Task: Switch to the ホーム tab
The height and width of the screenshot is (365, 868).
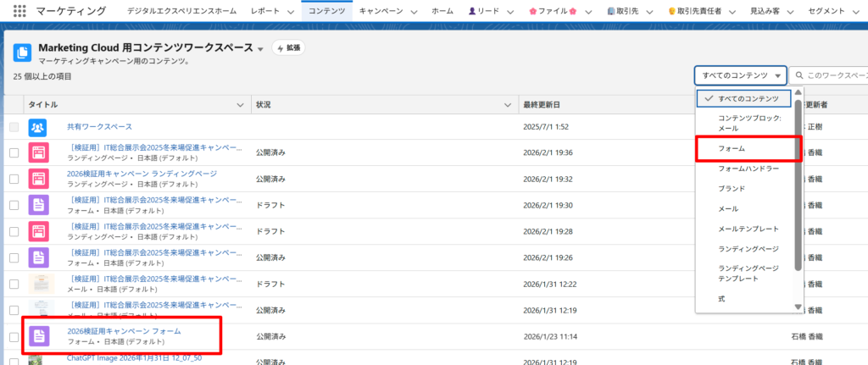Action: (442, 11)
